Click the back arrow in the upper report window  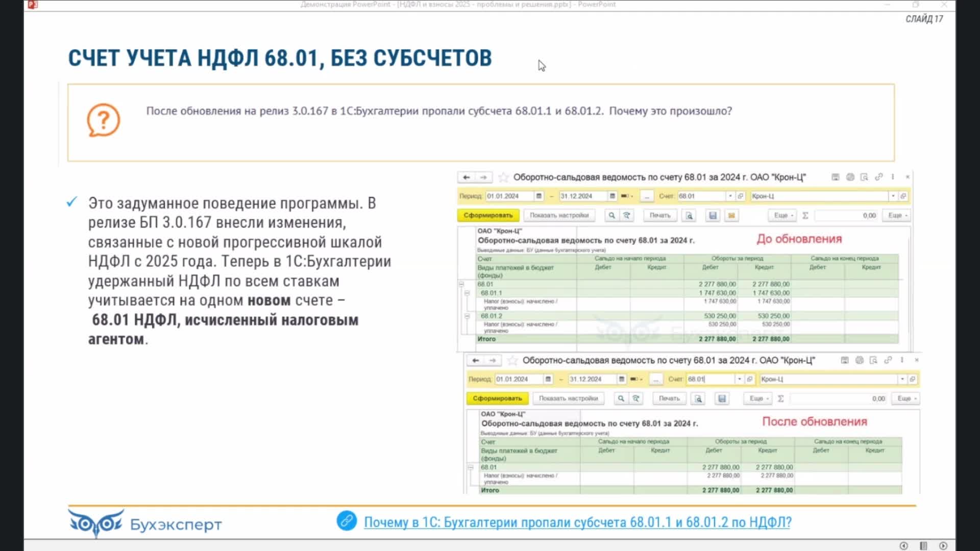(466, 178)
